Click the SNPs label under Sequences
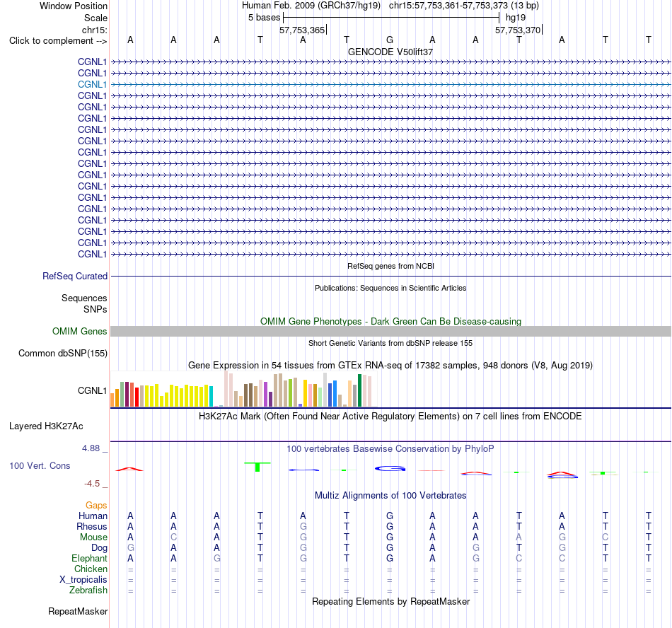The image size is (672, 628). [x=95, y=309]
